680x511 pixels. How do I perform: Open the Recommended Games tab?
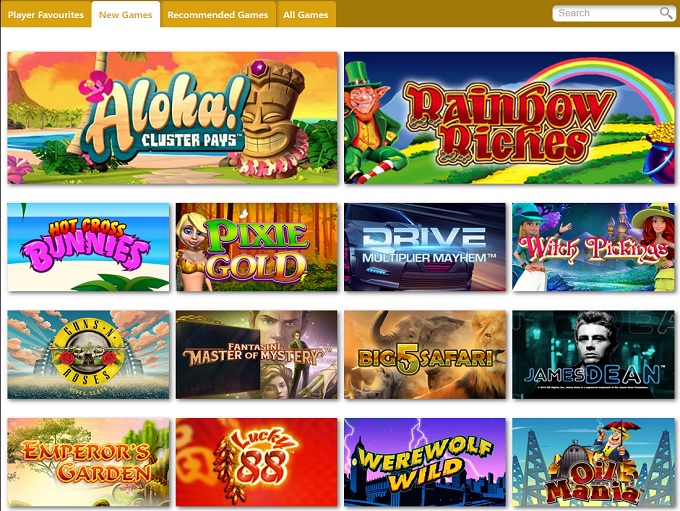218,15
